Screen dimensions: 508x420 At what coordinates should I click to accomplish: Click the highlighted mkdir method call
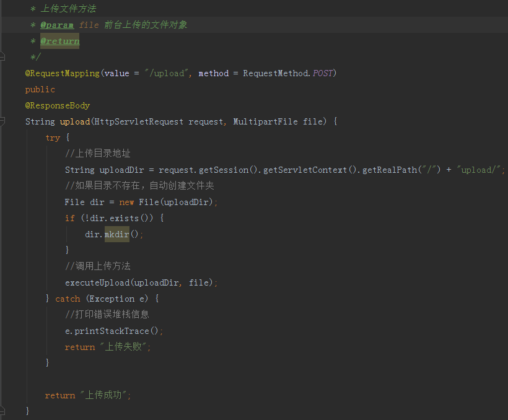point(116,234)
